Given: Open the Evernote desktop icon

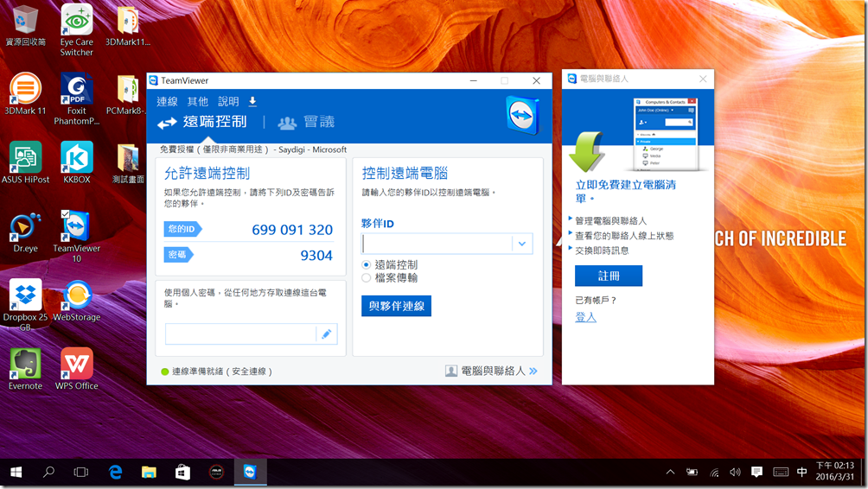Looking at the screenshot, I should pos(25,369).
